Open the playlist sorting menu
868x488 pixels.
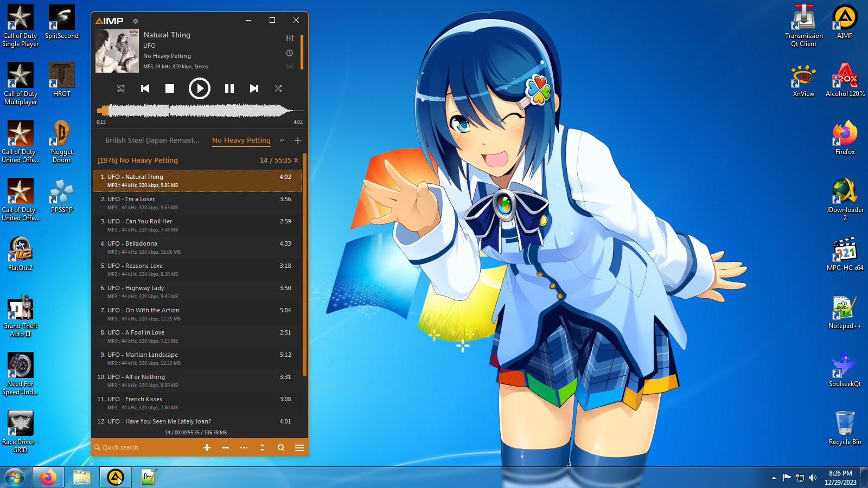pos(262,447)
